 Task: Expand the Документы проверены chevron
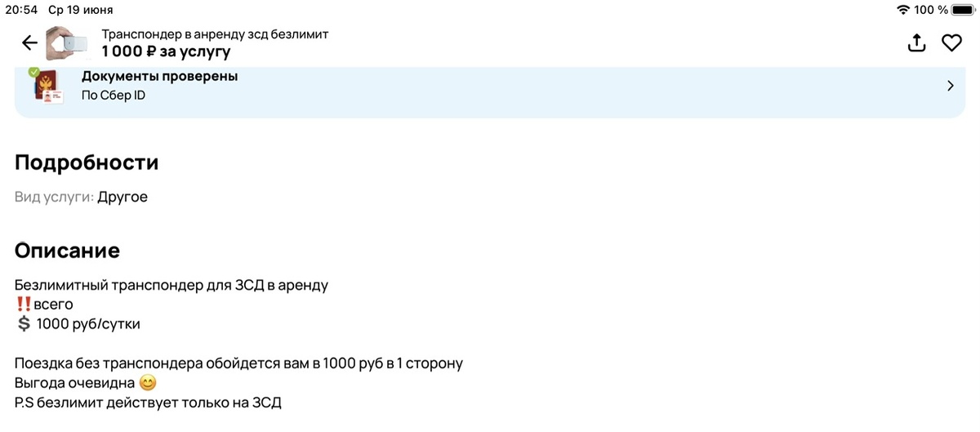[950, 86]
